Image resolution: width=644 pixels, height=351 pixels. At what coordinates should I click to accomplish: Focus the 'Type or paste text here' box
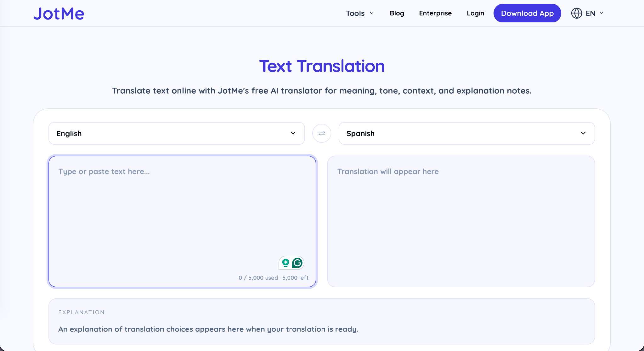(182, 221)
